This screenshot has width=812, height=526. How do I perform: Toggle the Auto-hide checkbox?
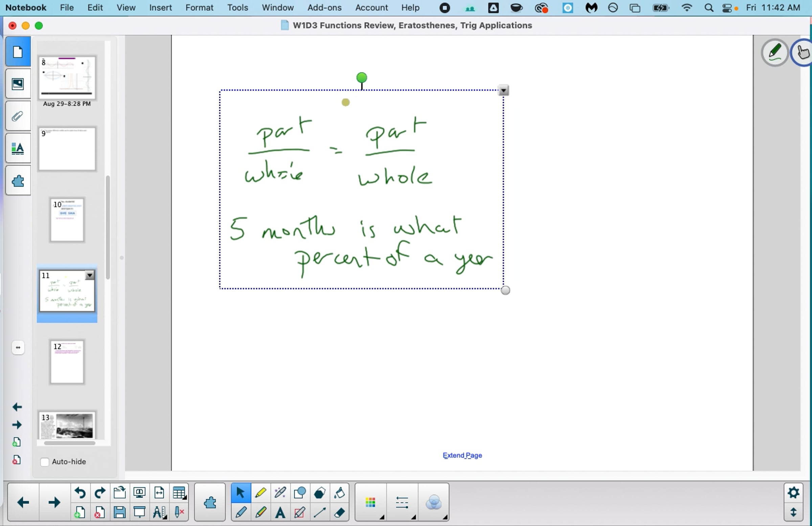[x=45, y=461]
